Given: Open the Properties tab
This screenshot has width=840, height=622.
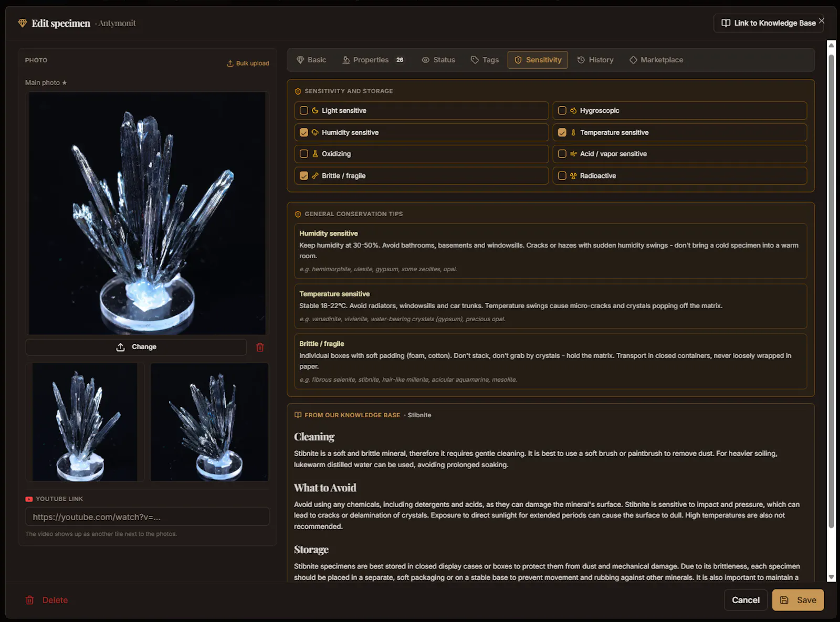Looking at the screenshot, I should pyautogui.click(x=373, y=60).
